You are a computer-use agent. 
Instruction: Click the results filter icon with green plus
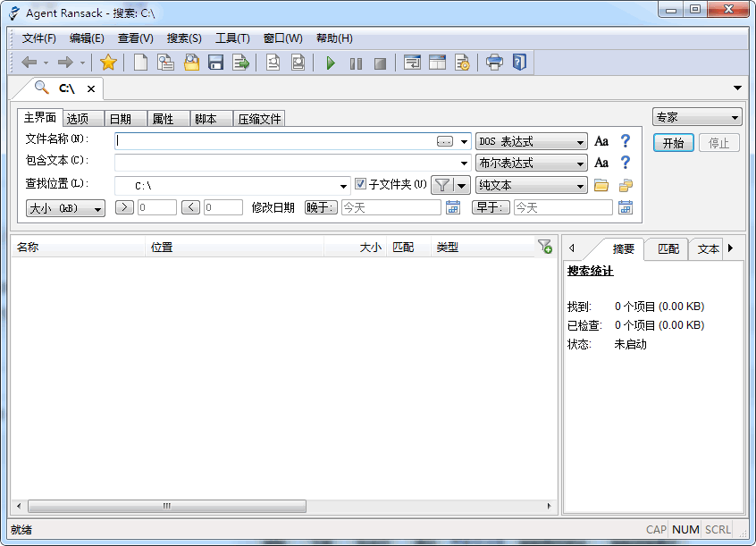coord(545,247)
